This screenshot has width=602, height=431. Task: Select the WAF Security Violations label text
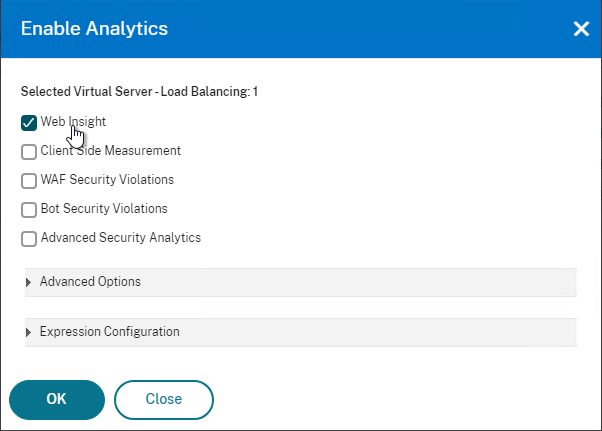(x=107, y=179)
